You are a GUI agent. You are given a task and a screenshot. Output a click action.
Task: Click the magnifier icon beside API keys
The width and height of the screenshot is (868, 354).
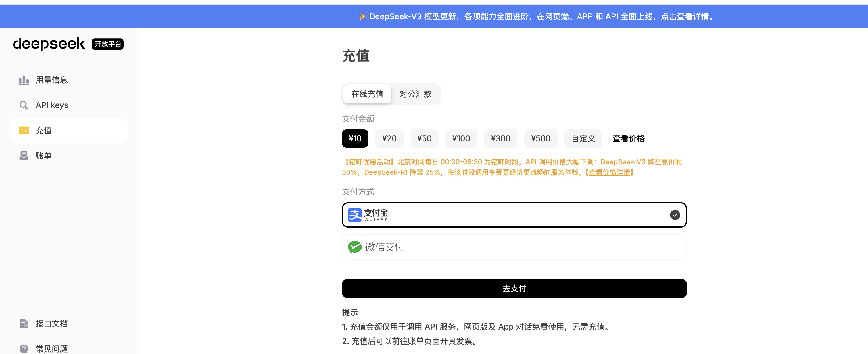(24, 105)
